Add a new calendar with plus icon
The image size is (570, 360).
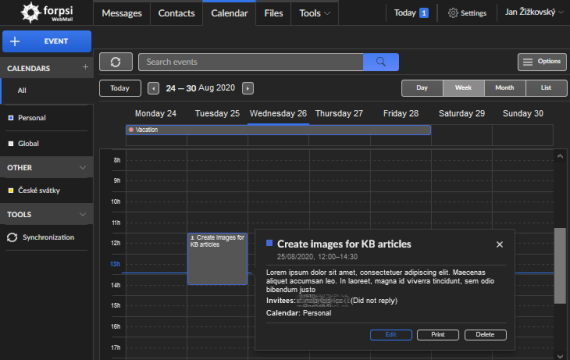(x=85, y=67)
